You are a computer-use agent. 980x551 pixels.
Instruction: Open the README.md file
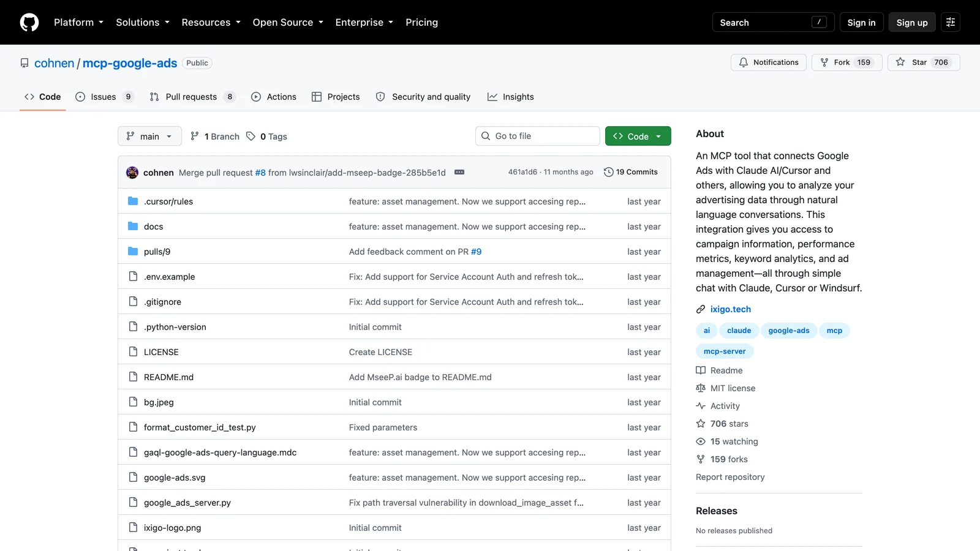tap(168, 377)
